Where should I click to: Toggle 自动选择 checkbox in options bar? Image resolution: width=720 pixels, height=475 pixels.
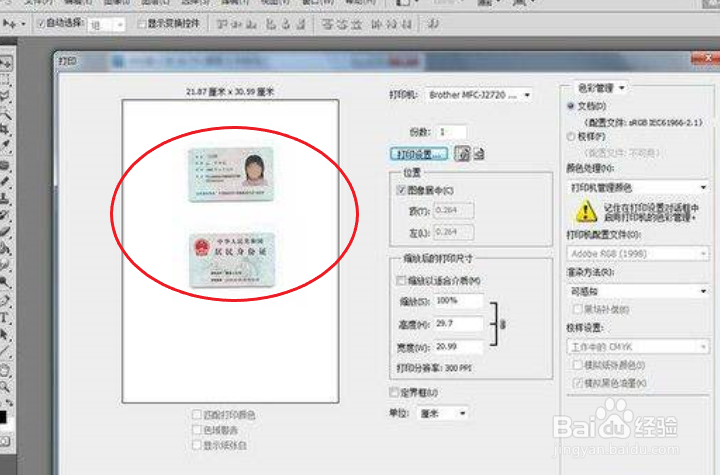tap(41, 23)
